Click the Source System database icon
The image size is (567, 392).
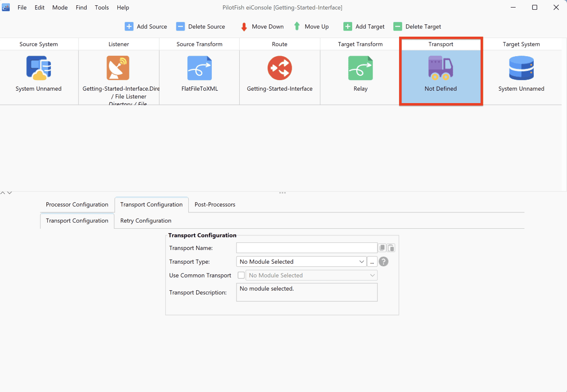39,68
